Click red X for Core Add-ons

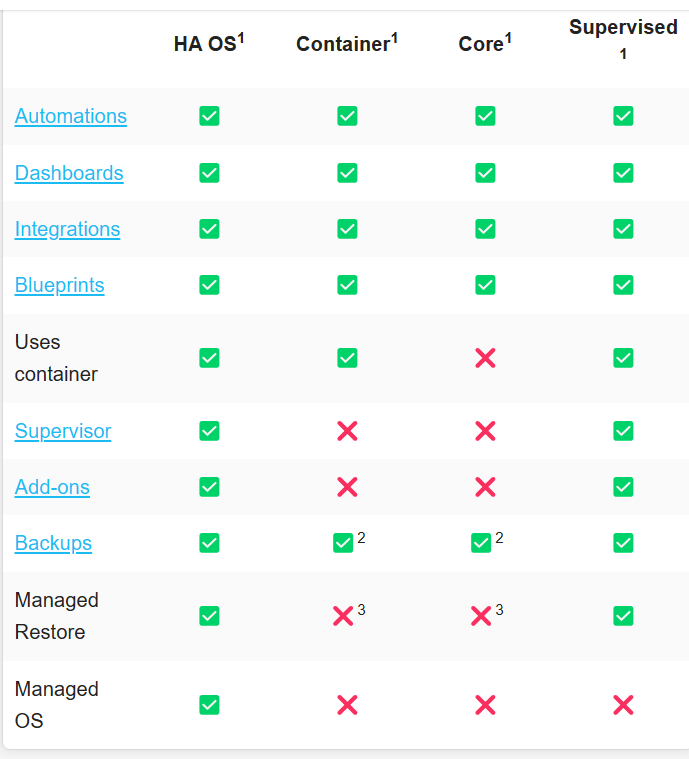(485, 487)
